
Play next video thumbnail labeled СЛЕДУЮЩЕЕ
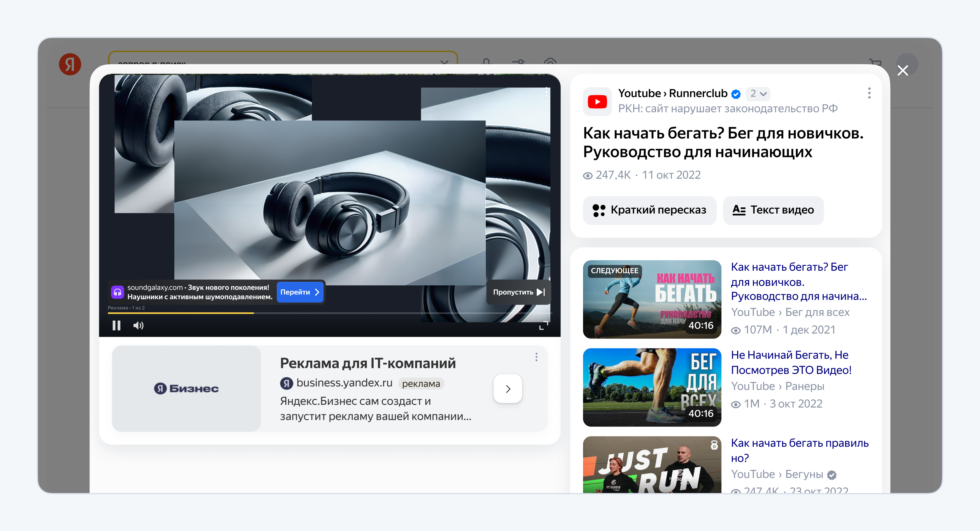(652, 299)
